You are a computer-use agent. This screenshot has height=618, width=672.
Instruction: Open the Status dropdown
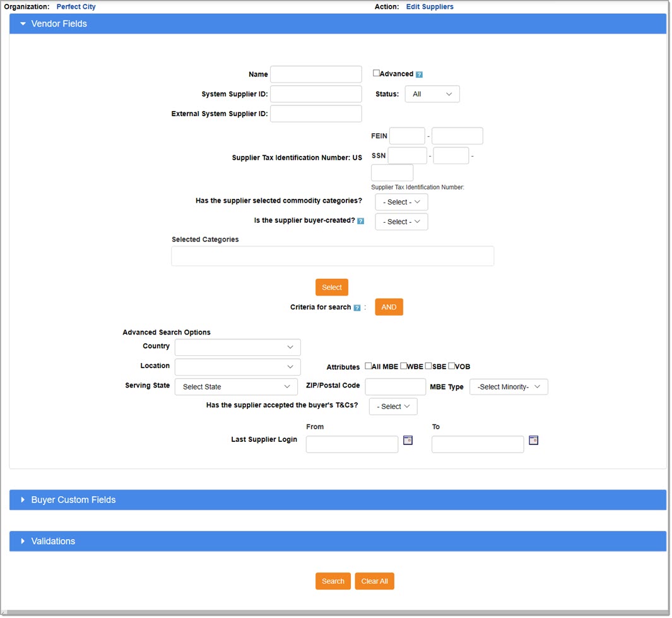pyautogui.click(x=432, y=93)
